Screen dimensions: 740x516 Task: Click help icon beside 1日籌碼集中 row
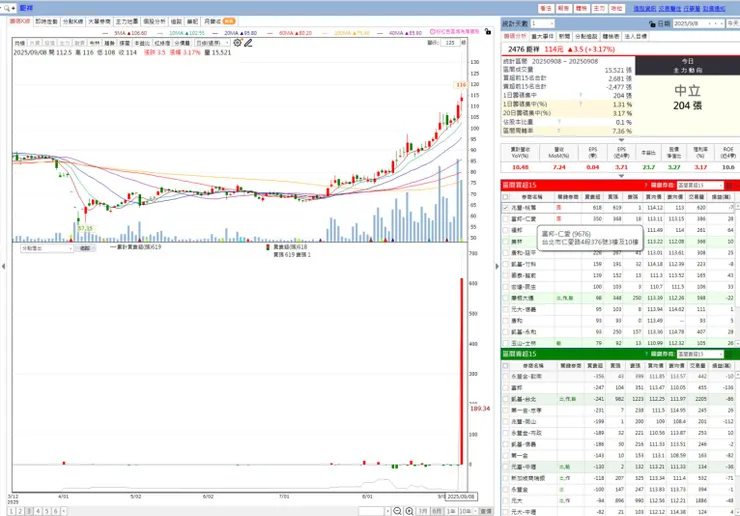tap(580, 95)
